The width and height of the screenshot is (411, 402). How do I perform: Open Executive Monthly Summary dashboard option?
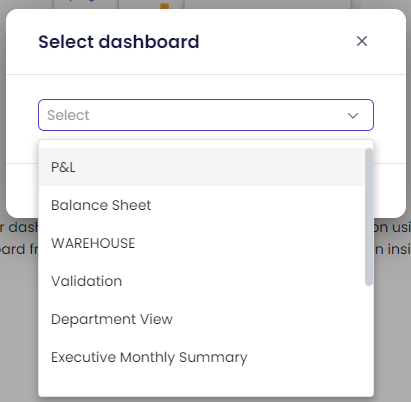click(x=202, y=357)
